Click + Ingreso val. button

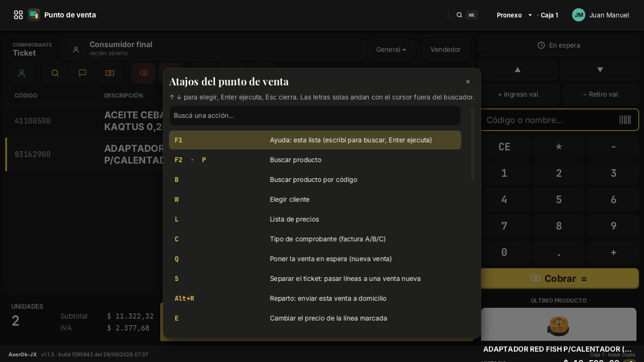coord(519,94)
